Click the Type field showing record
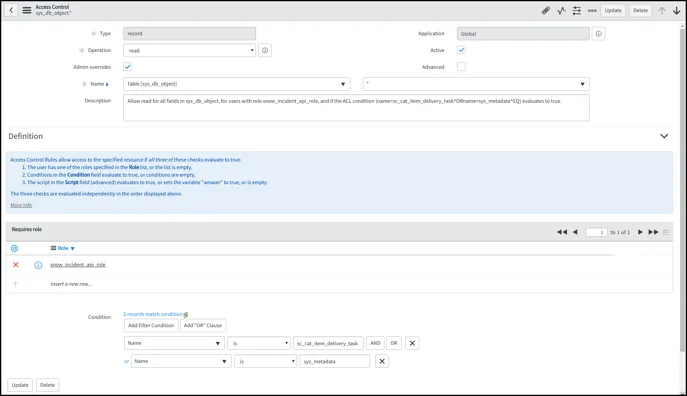The width and height of the screenshot is (687, 396). pyautogui.click(x=189, y=34)
